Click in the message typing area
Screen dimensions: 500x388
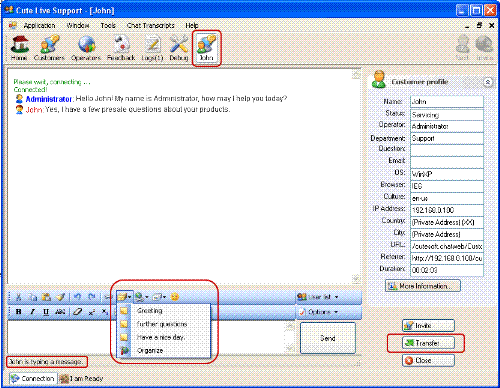pyautogui.click(x=147, y=337)
